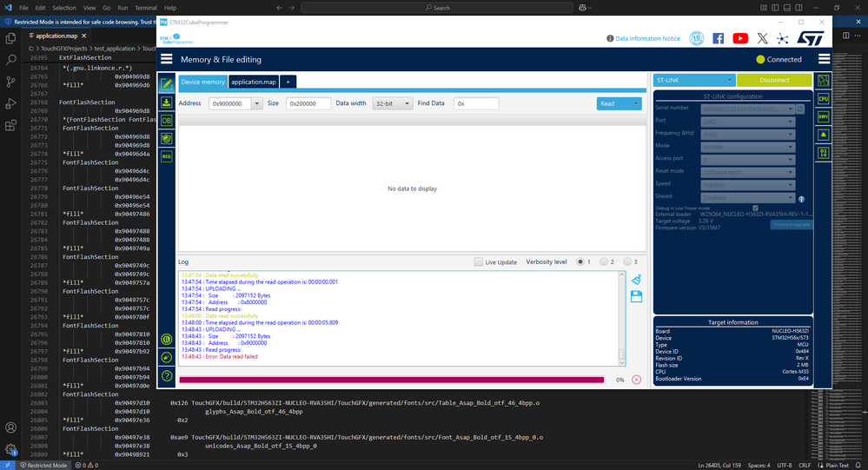Click the network star icon next to X
This screenshot has height=470, width=868.
pyautogui.click(x=782, y=38)
